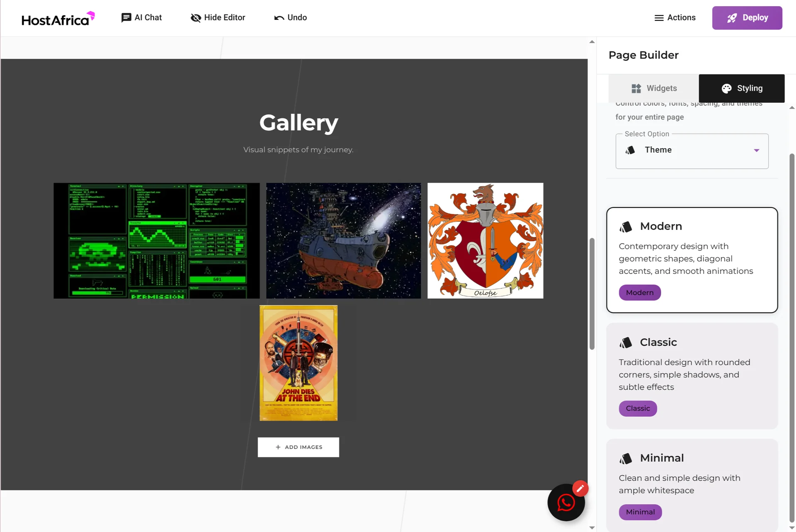Undo the last change
796x532 pixels.
290,18
